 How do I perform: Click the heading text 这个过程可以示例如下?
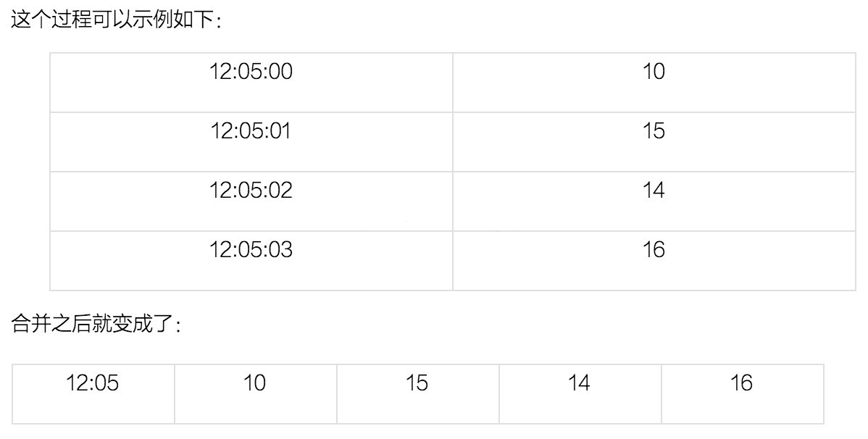pyautogui.click(x=112, y=20)
